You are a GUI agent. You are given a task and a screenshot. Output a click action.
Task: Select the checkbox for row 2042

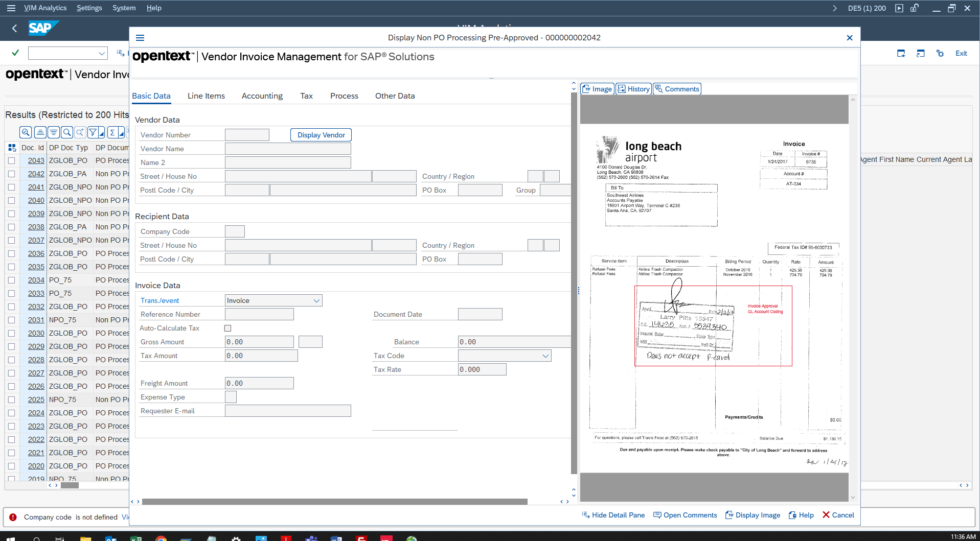(x=11, y=174)
